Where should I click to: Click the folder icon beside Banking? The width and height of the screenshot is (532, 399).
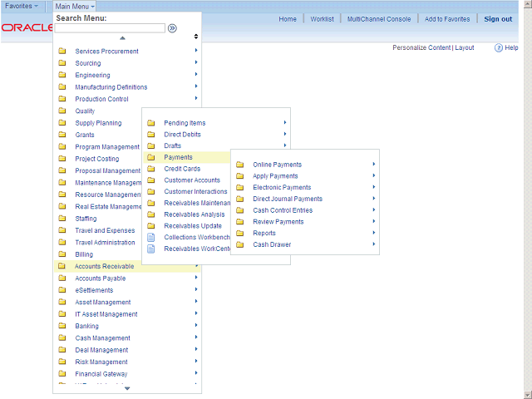[62, 326]
